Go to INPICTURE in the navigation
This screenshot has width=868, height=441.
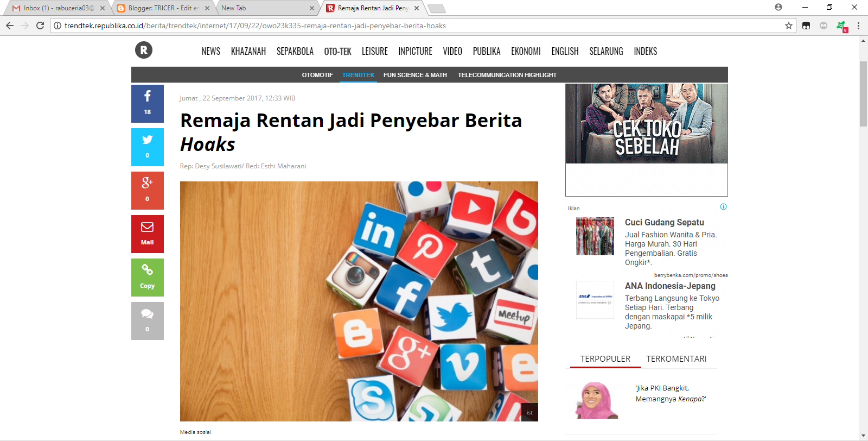click(416, 51)
